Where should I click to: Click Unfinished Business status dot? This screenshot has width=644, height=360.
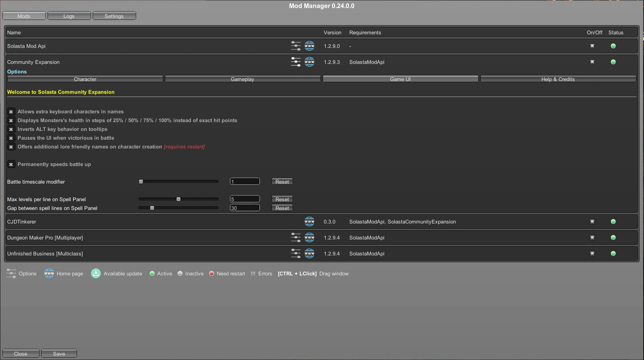click(x=613, y=253)
